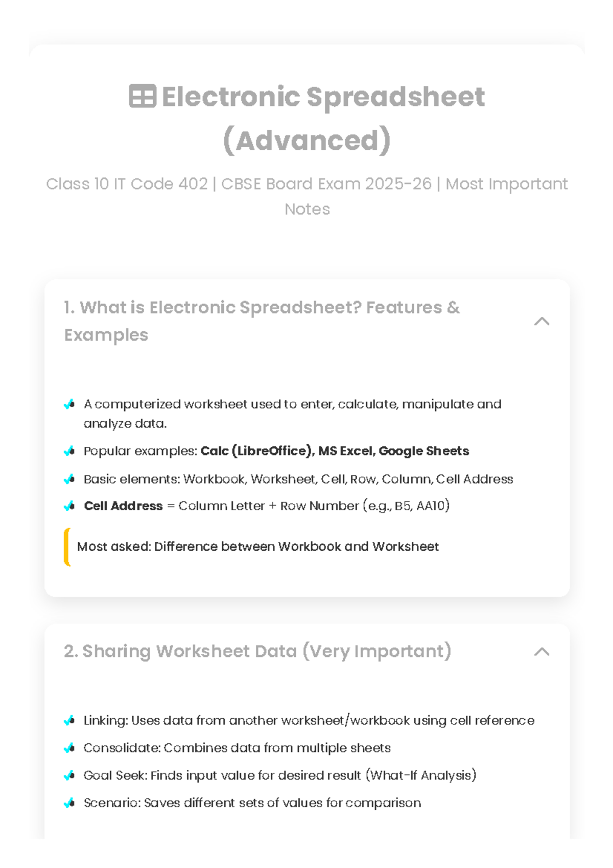Screen dimensions: 613x868
Task: Click the checkmark icon before 'Cell Address'
Action: [69, 506]
